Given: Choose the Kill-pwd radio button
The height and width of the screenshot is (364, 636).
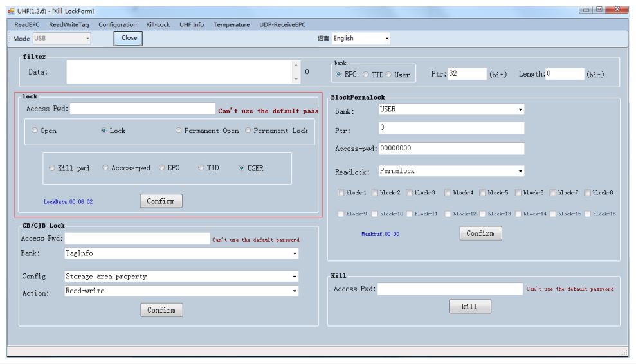Looking at the screenshot, I should coord(53,168).
